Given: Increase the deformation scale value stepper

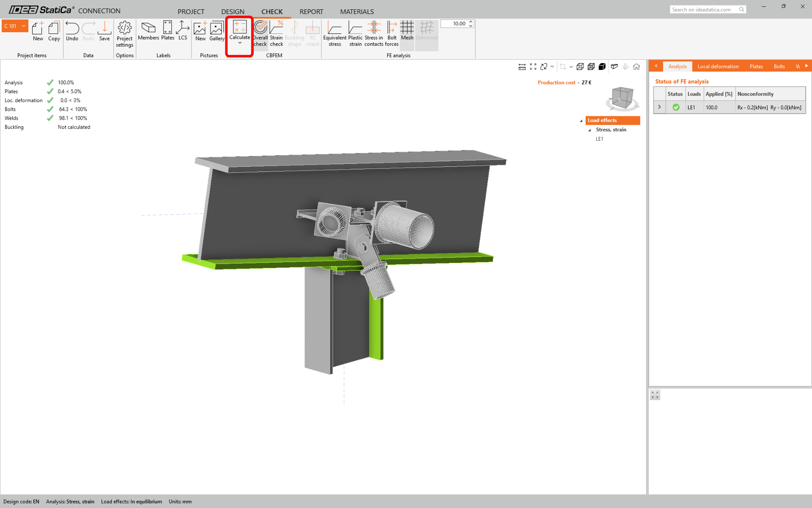Looking at the screenshot, I should point(471,22).
